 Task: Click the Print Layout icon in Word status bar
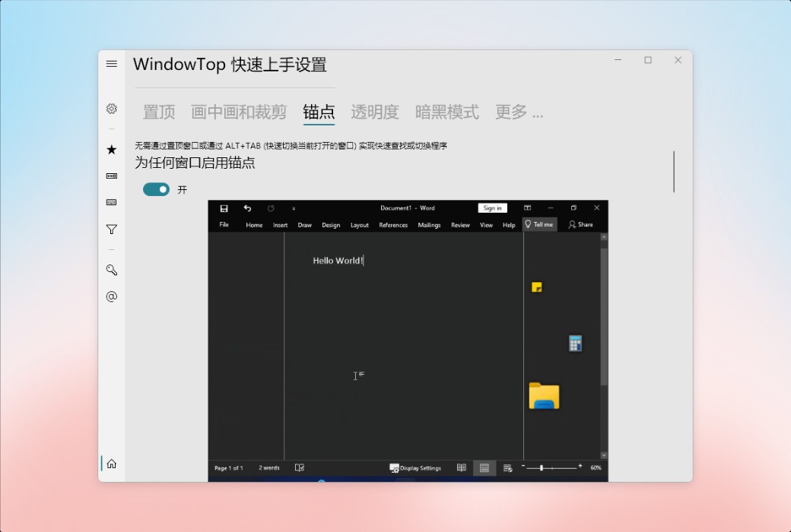point(484,468)
